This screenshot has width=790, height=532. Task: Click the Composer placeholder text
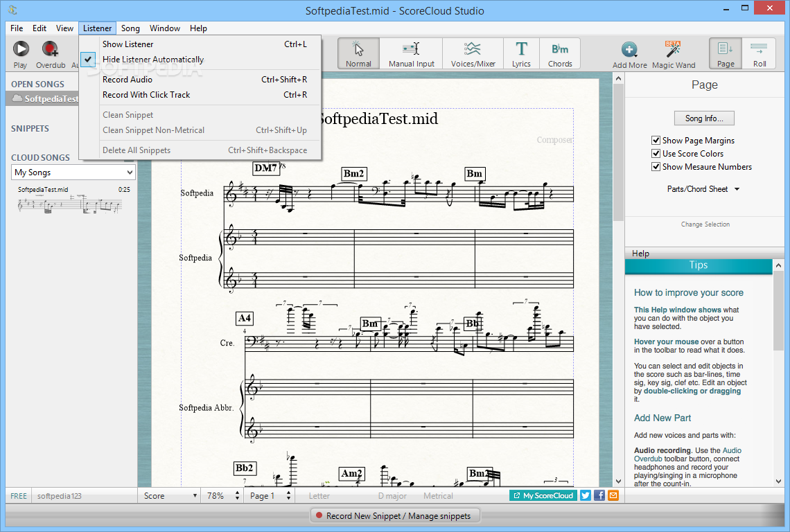pos(554,139)
